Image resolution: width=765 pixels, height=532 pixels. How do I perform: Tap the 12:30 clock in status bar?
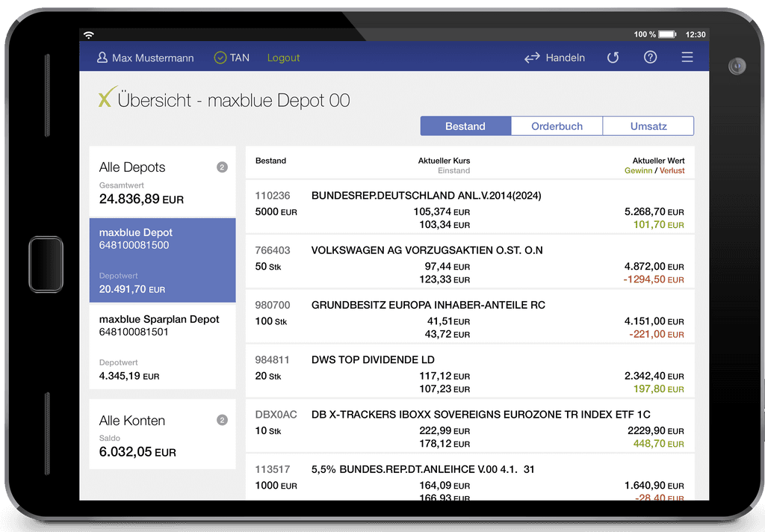pos(696,34)
